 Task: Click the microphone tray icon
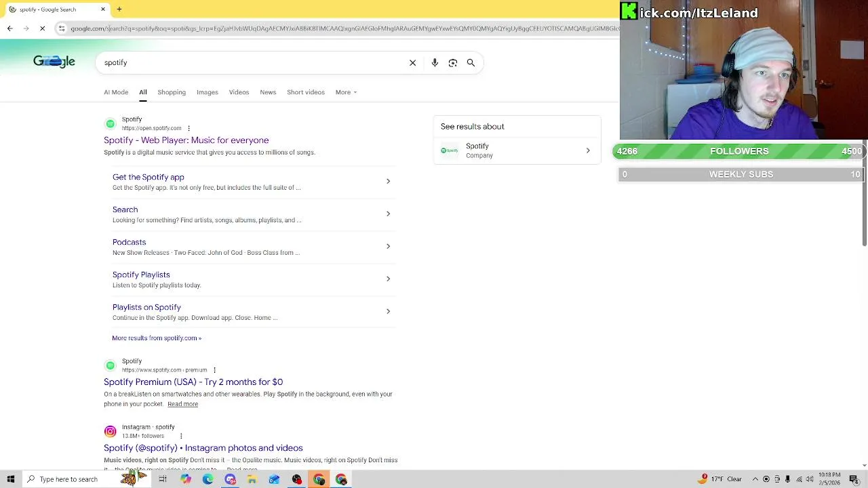787,479
